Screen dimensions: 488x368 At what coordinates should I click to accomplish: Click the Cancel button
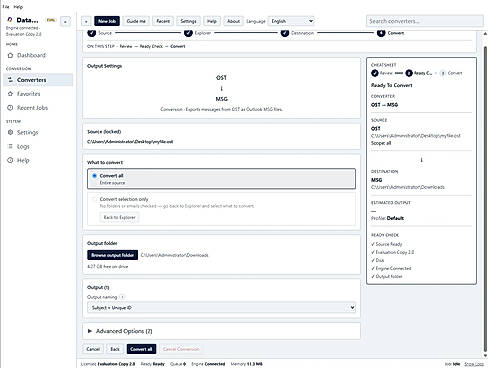coord(93,349)
